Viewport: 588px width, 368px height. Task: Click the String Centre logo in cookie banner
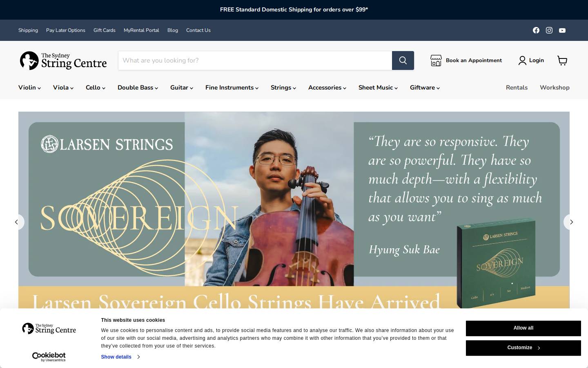49,328
